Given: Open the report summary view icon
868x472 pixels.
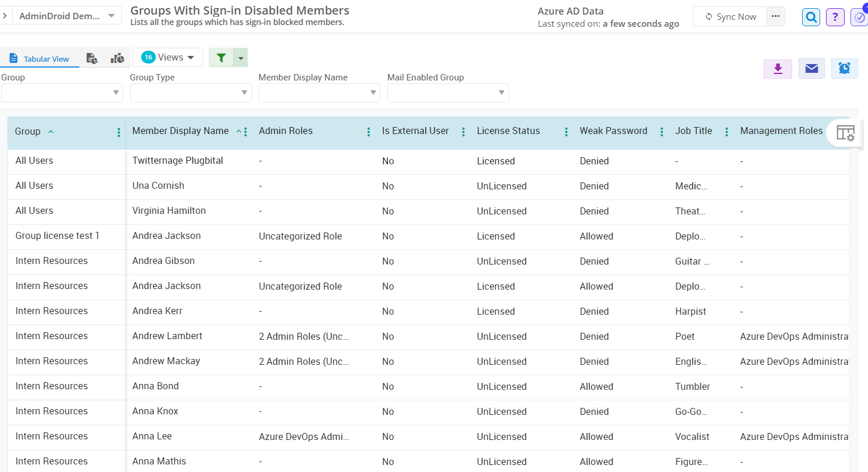Looking at the screenshot, I should pos(92,58).
